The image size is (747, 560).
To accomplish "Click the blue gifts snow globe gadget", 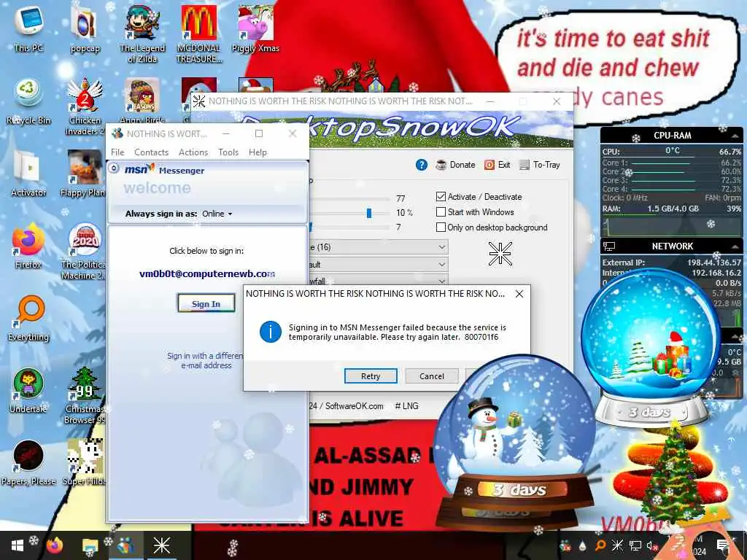I will click(651, 348).
